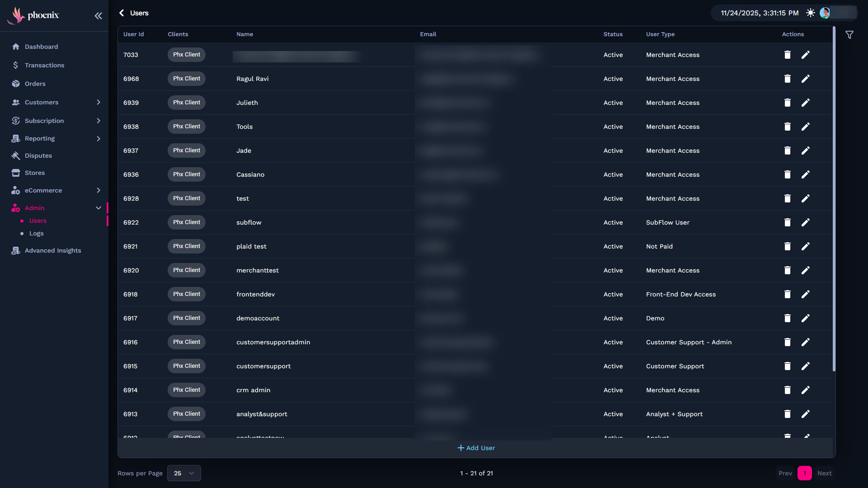
Task: Open the profile avatar in header
Action: point(825,13)
